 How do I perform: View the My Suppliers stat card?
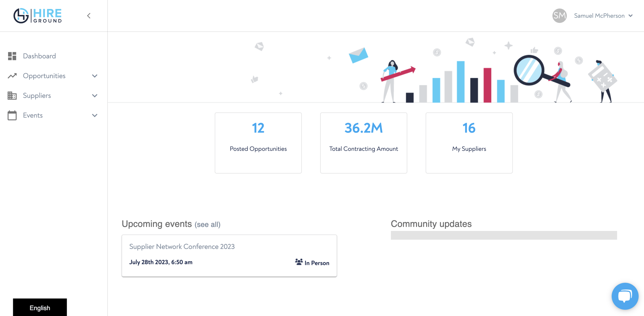(x=469, y=143)
